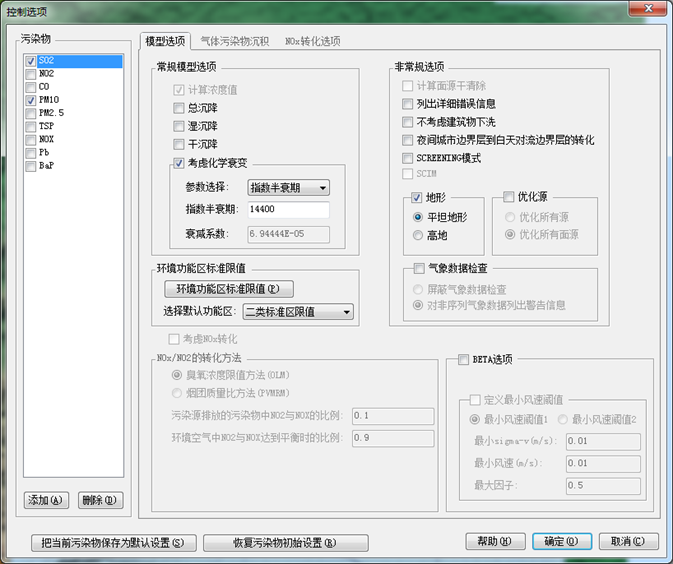
Task: Switch to 气体污染物沉积 tab
Action: pos(234,41)
